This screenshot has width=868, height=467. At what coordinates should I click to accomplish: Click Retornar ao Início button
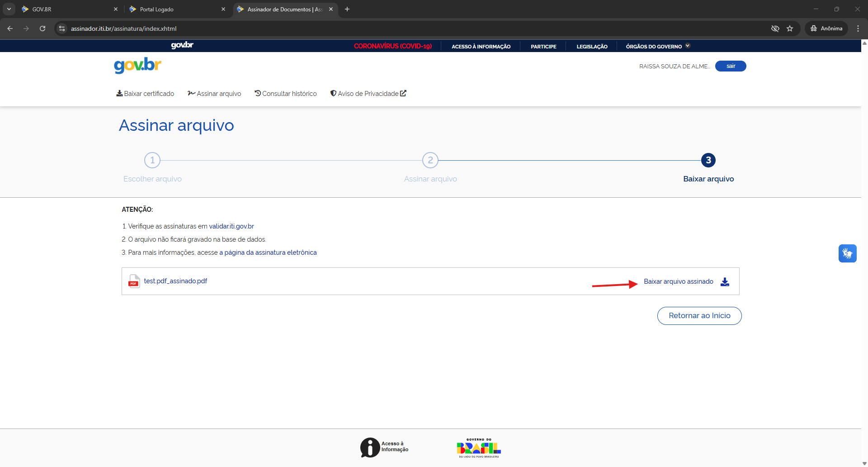coord(699,316)
